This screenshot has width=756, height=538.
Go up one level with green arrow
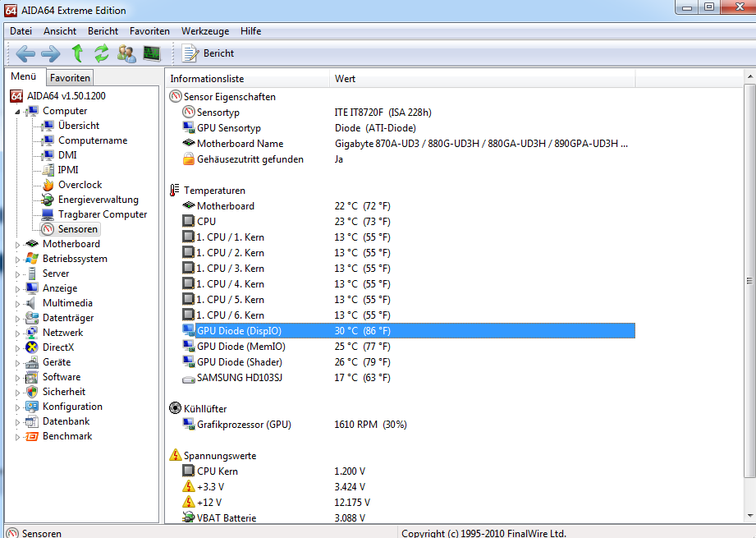(77, 53)
